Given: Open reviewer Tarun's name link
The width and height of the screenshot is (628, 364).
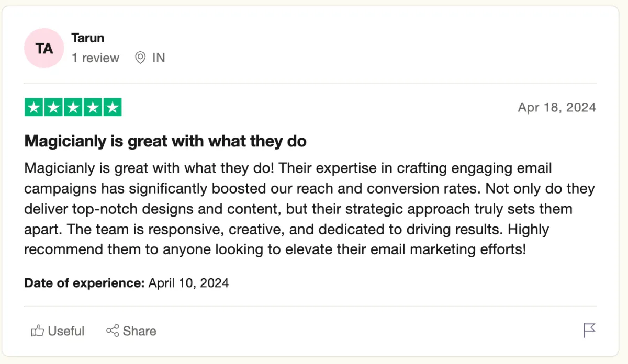Looking at the screenshot, I should pyautogui.click(x=87, y=38).
